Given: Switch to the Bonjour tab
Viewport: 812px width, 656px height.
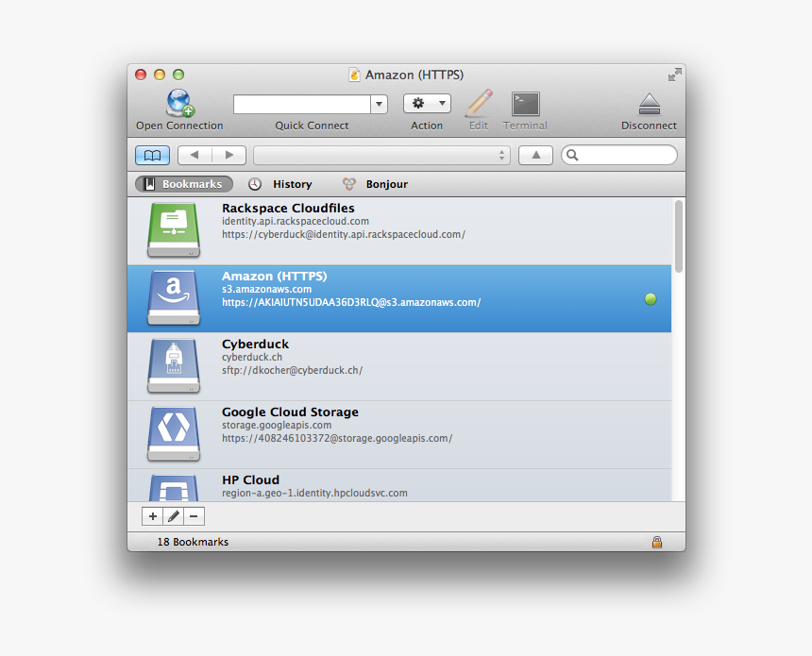Looking at the screenshot, I should (x=375, y=184).
